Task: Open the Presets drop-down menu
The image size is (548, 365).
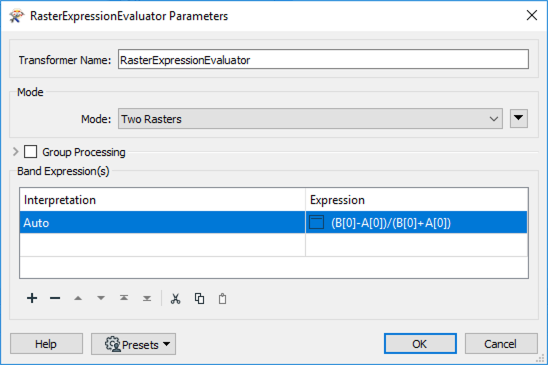Action: [133, 344]
